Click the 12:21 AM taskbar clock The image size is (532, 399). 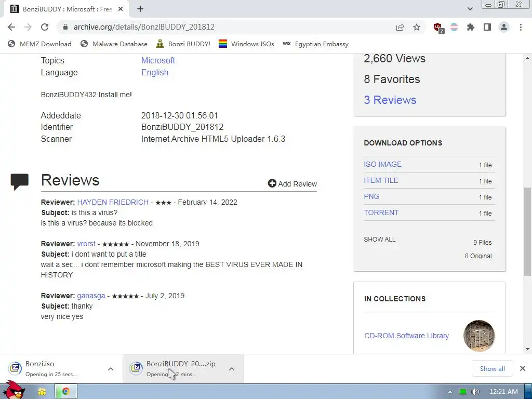coord(503,392)
